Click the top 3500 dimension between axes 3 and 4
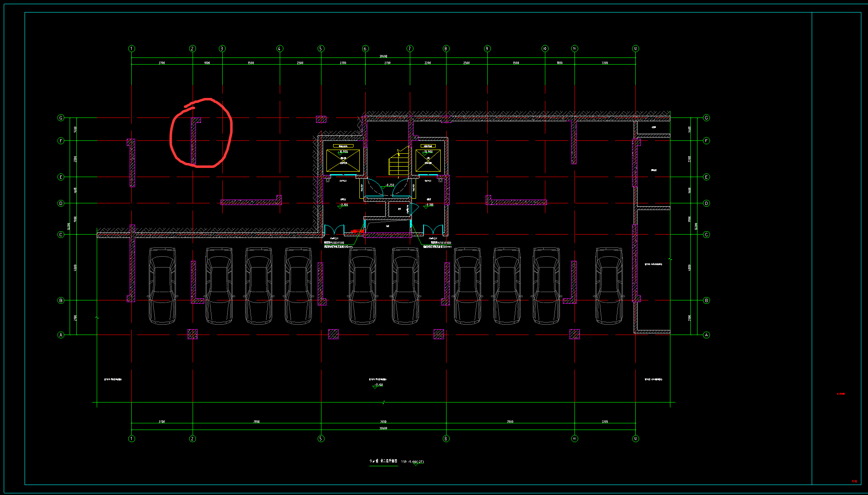The width and height of the screenshot is (868, 495). pos(251,63)
